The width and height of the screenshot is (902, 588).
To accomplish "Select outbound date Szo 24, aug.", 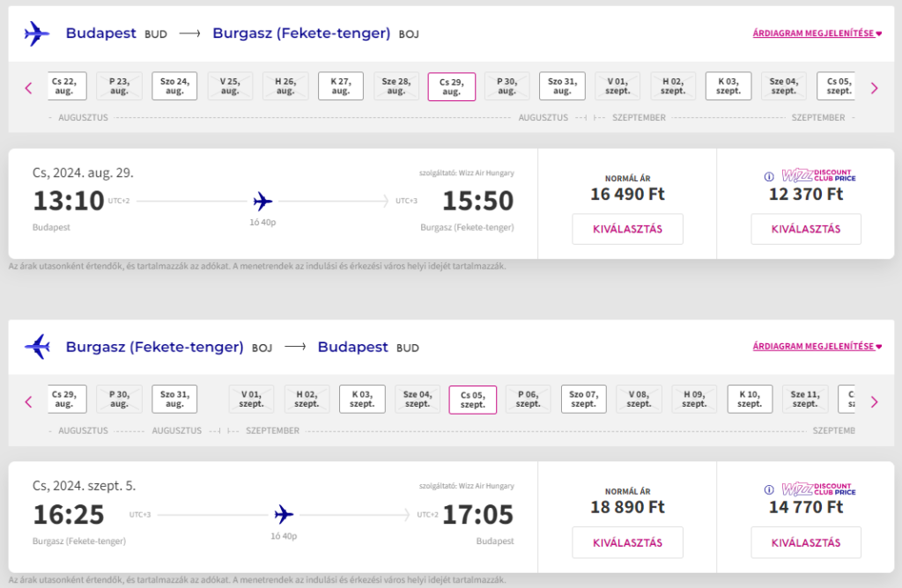I will tap(174, 86).
